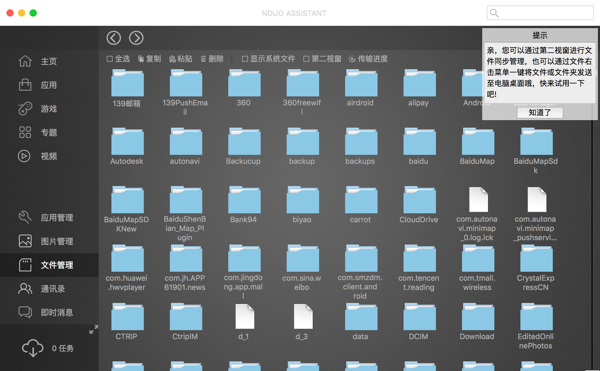This screenshot has width=600, height=371.
Task: Select the Download folder
Action: click(x=478, y=317)
